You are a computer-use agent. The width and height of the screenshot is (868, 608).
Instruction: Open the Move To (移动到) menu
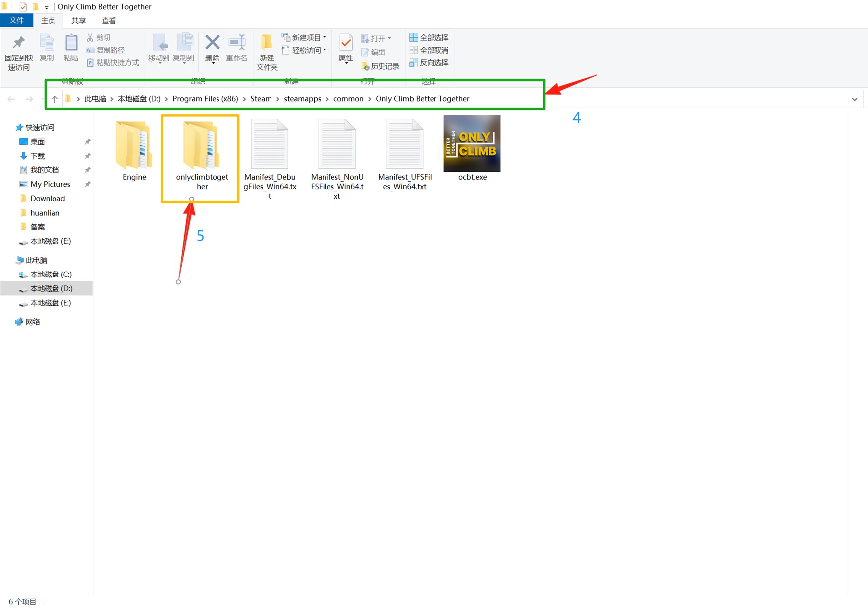(x=159, y=49)
